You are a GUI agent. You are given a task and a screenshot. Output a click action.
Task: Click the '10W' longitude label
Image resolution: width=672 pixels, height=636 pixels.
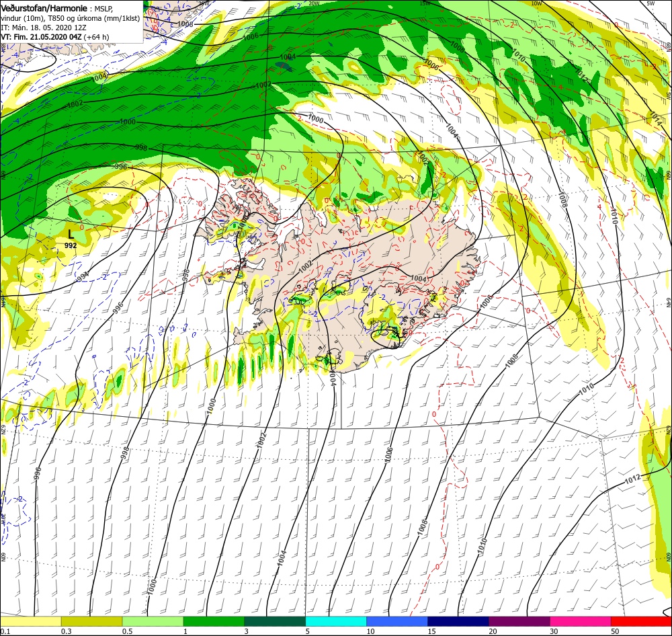coord(536,3)
